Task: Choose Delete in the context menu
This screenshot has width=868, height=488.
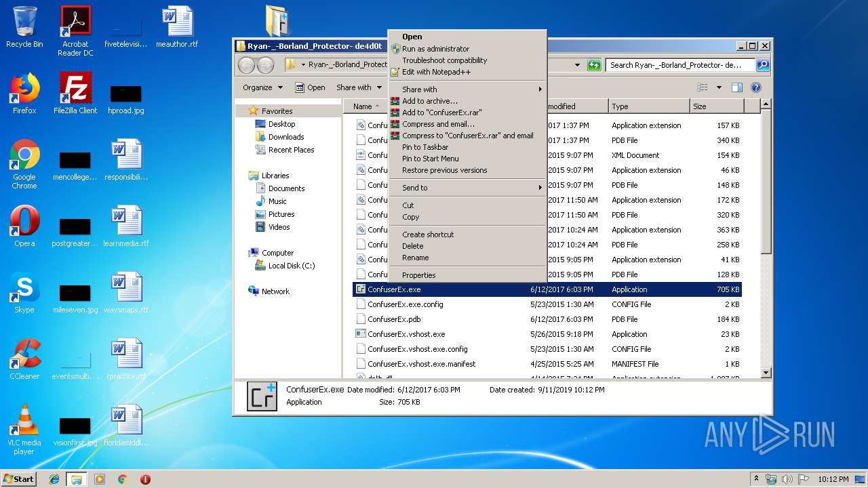Action: tap(468, 246)
